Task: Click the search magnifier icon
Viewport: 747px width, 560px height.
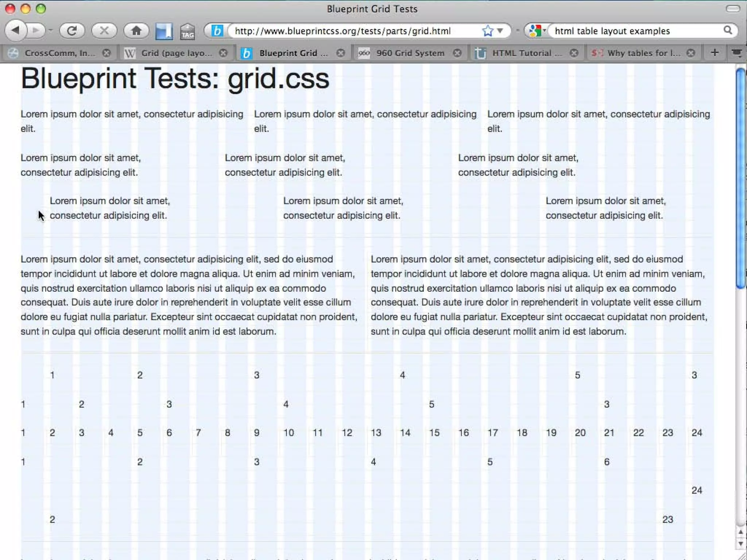Action: tap(728, 31)
